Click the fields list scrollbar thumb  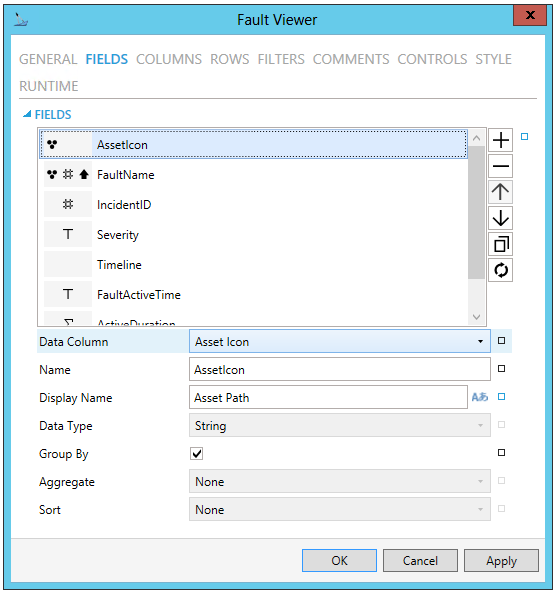point(476,212)
